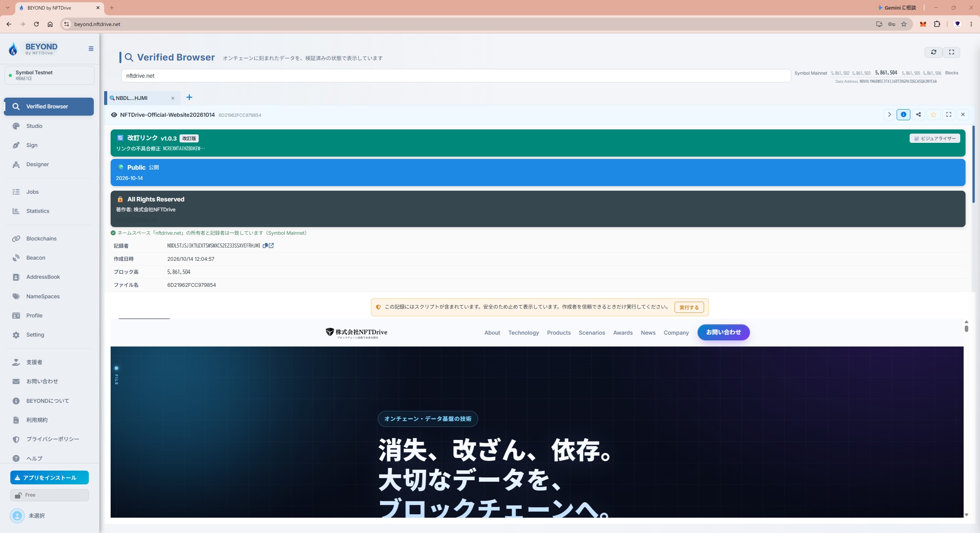Screen dimensions: 980x533
Task: Toggle the info panel button
Action: (x=903, y=114)
